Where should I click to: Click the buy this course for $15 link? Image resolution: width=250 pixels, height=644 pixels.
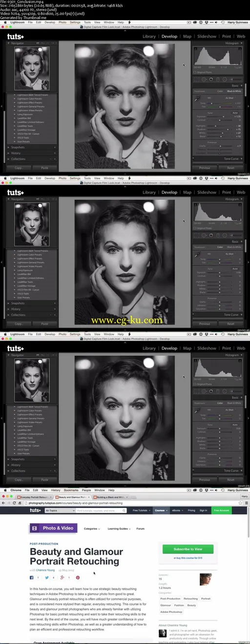point(189,558)
